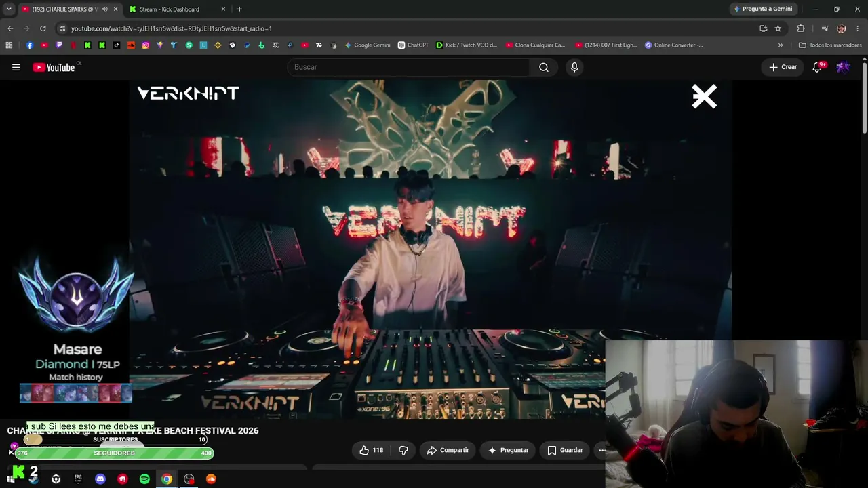Open the Facebook bookmark icon
This screenshot has width=868, height=488.
click(x=30, y=45)
